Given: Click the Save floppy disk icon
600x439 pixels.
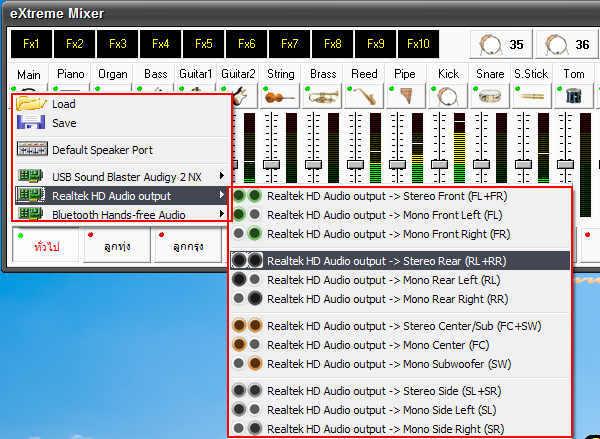Looking at the screenshot, I should click(31, 122).
